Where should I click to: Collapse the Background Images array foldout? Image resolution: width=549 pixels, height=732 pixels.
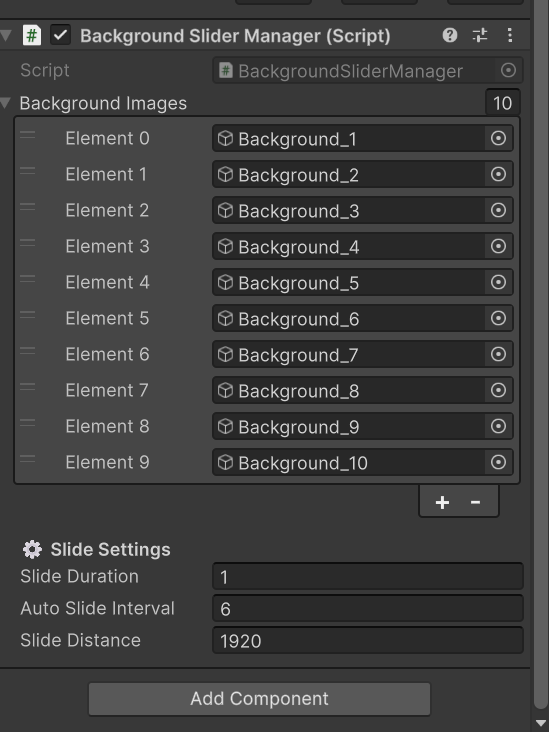click(6, 103)
